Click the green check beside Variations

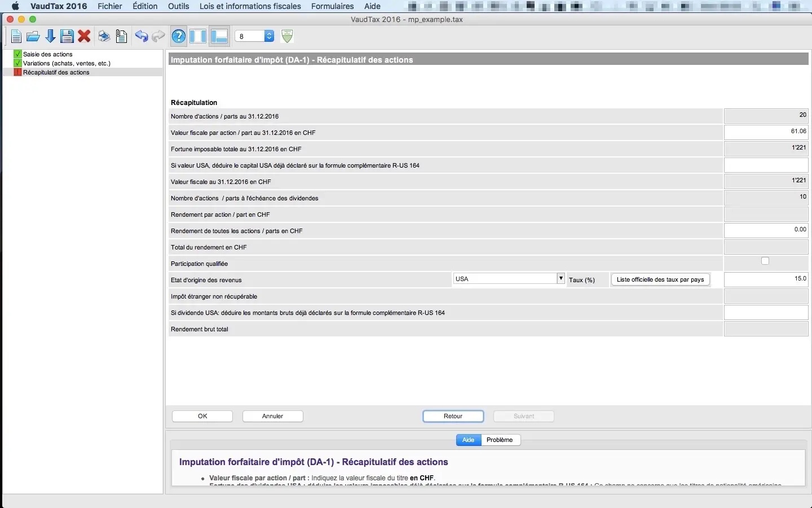tap(17, 63)
